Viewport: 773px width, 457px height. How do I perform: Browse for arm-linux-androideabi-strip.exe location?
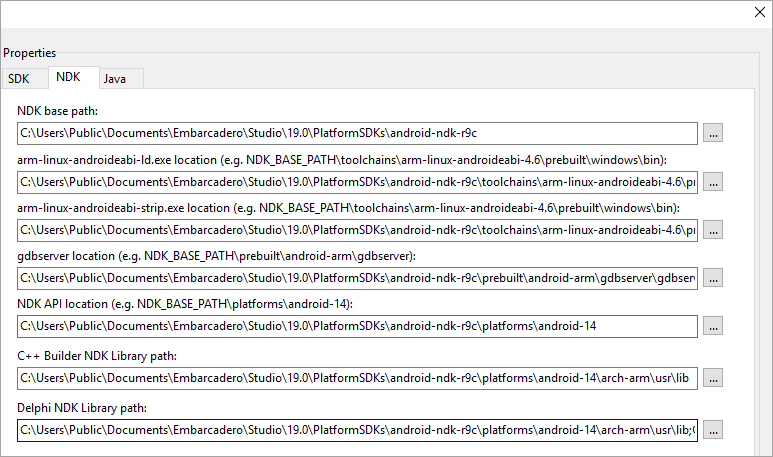[712, 231]
